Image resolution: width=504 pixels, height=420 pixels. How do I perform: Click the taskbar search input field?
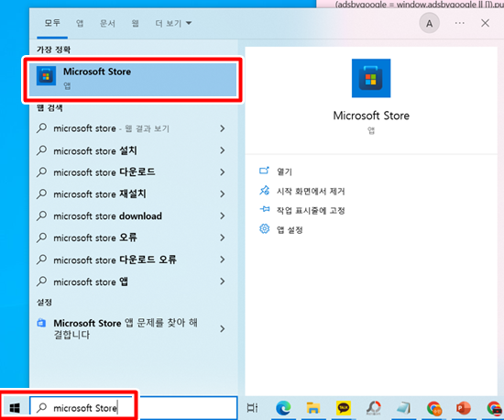tap(134, 408)
